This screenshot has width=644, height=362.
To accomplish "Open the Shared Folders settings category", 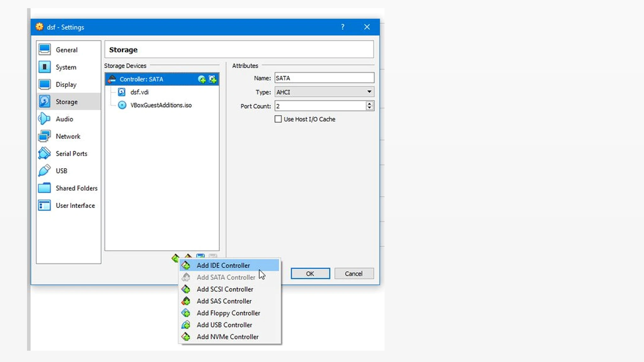I will click(69, 188).
